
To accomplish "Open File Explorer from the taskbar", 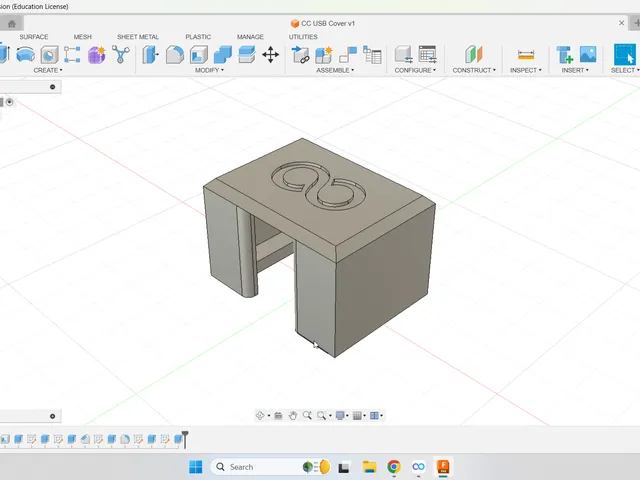I will pos(369,467).
